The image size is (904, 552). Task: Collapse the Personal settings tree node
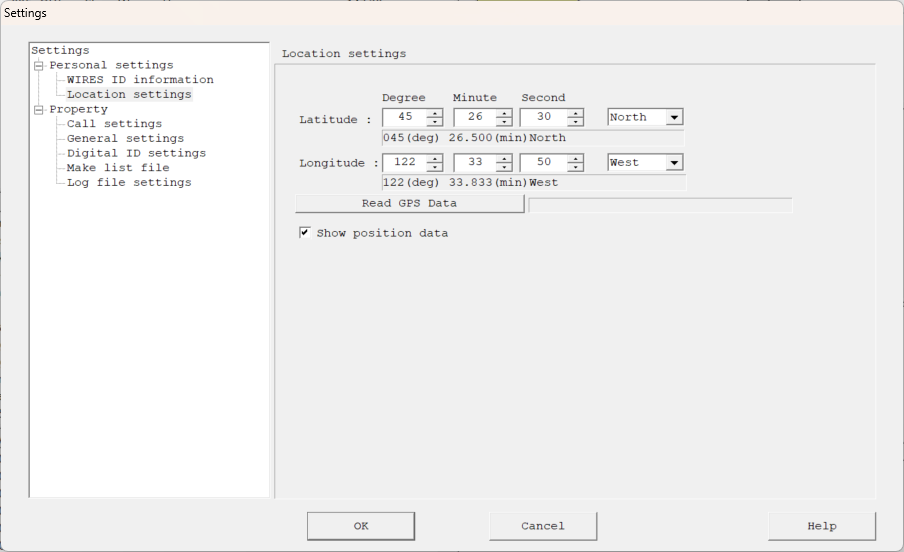pos(39,65)
